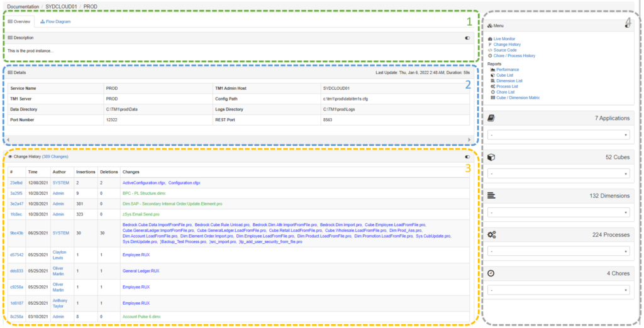Toggle the Description panel switch
The width and height of the screenshot is (644, 328).
467,38
